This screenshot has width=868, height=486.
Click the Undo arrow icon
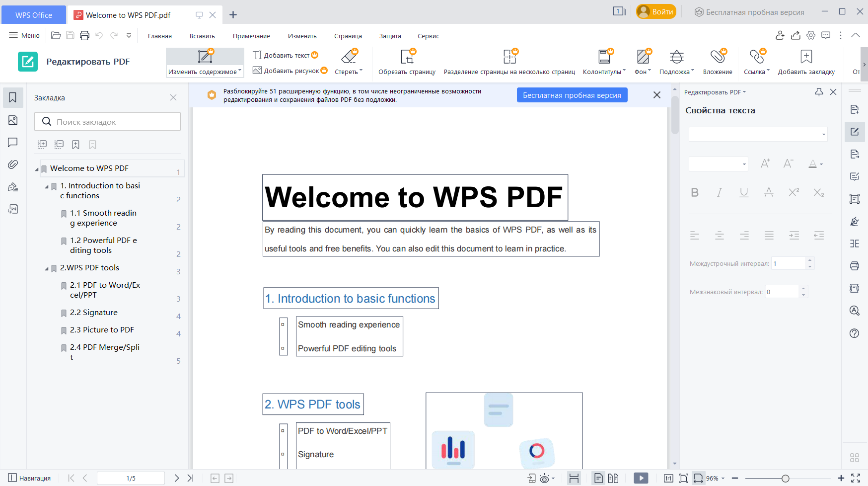pos(99,35)
